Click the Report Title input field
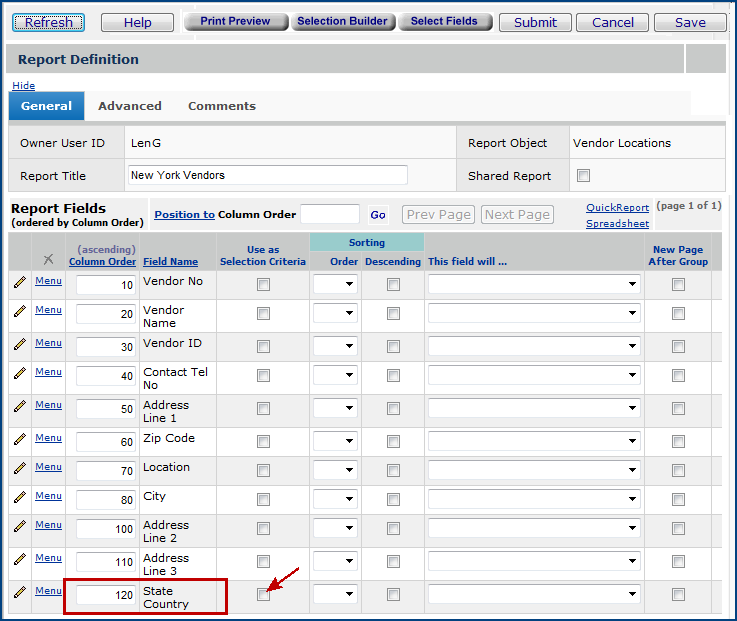This screenshot has height=621, width=737. [x=268, y=175]
